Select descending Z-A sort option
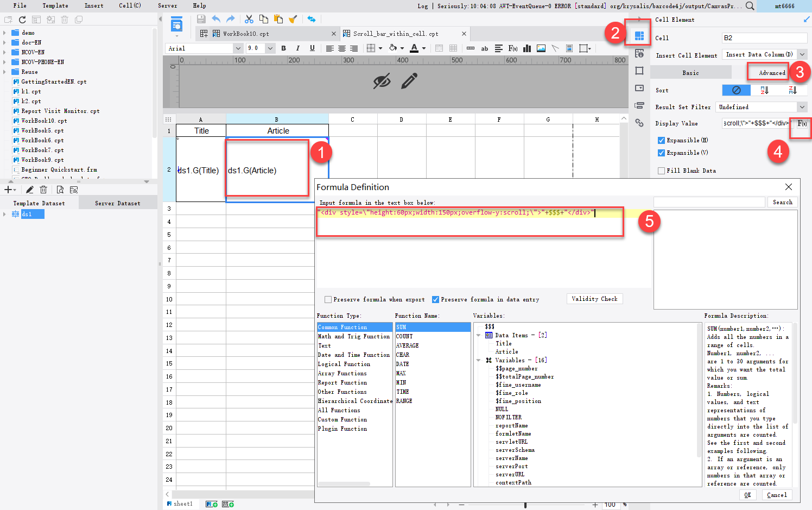Screen dimensions: 812x510 click(793, 90)
